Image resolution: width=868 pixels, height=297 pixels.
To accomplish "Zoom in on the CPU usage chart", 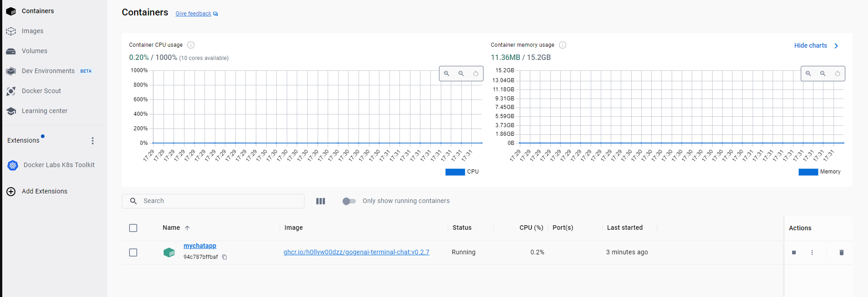I will 447,74.
